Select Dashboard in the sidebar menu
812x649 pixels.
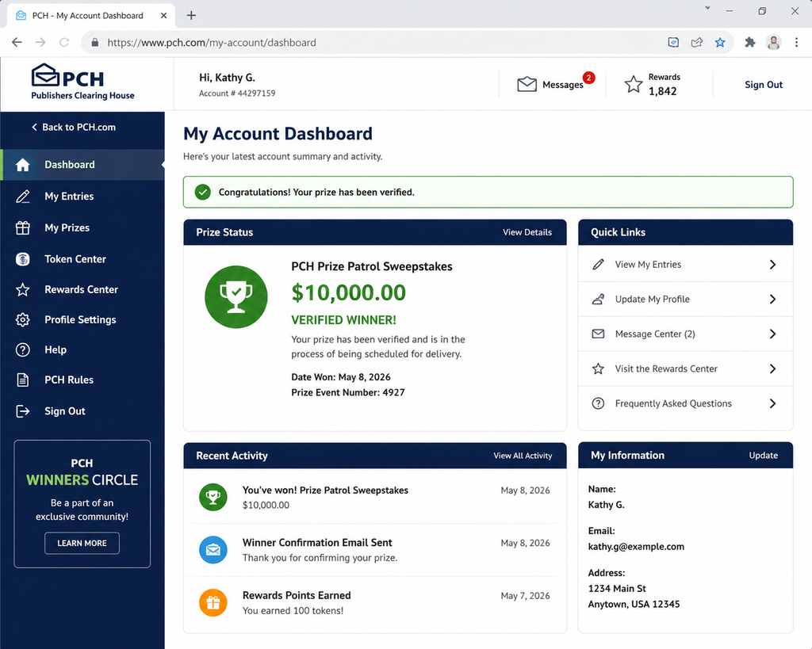(82, 165)
